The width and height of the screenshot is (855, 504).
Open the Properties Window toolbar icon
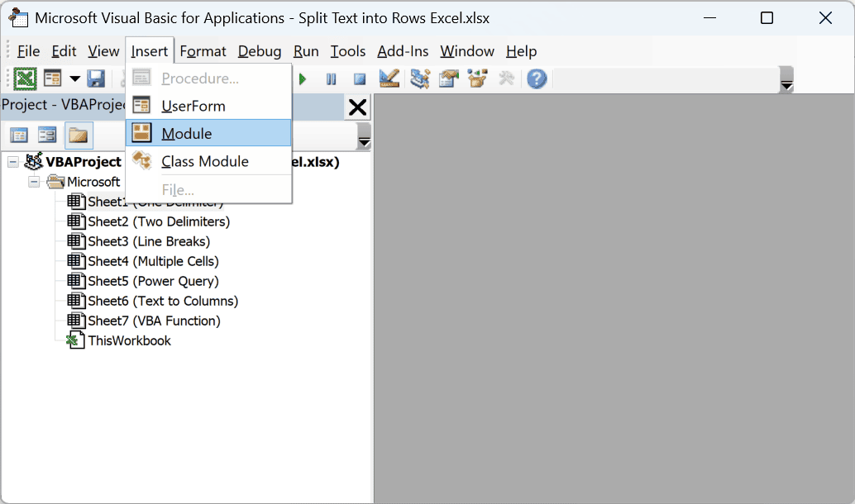tap(449, 79)
